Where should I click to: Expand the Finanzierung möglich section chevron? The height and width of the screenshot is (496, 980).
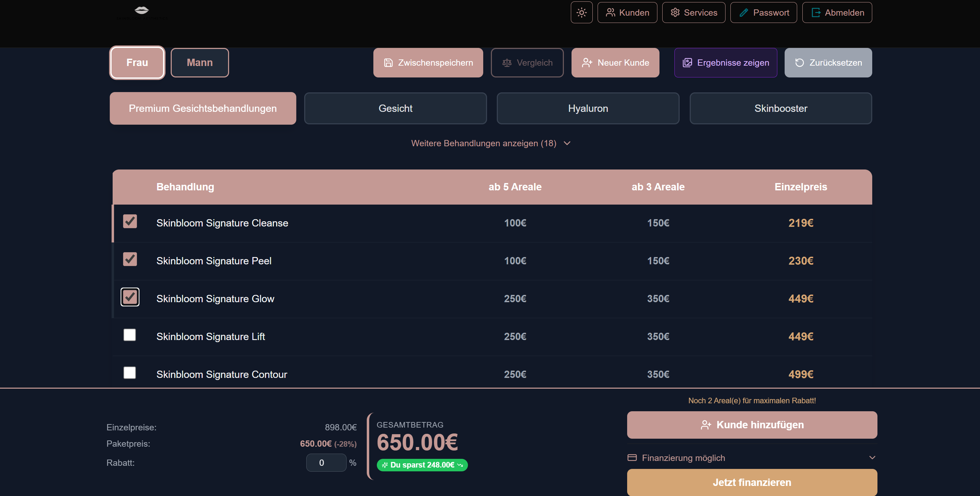(872, 457)
